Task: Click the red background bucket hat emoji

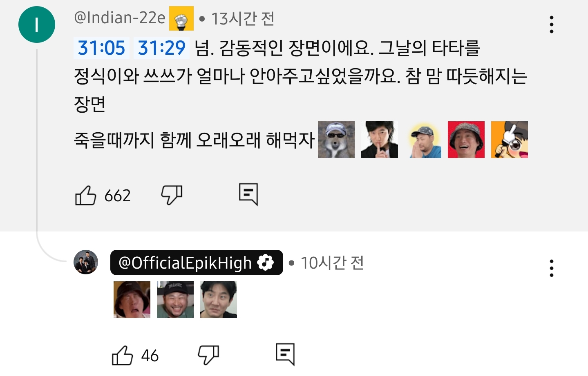Action: click(466, 140)
